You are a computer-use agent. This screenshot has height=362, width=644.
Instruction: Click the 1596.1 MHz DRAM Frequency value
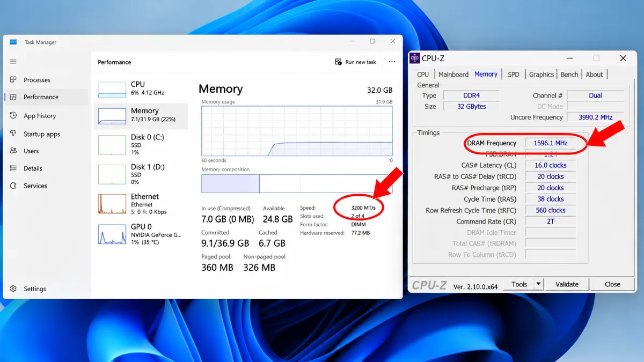coord(551,143)
